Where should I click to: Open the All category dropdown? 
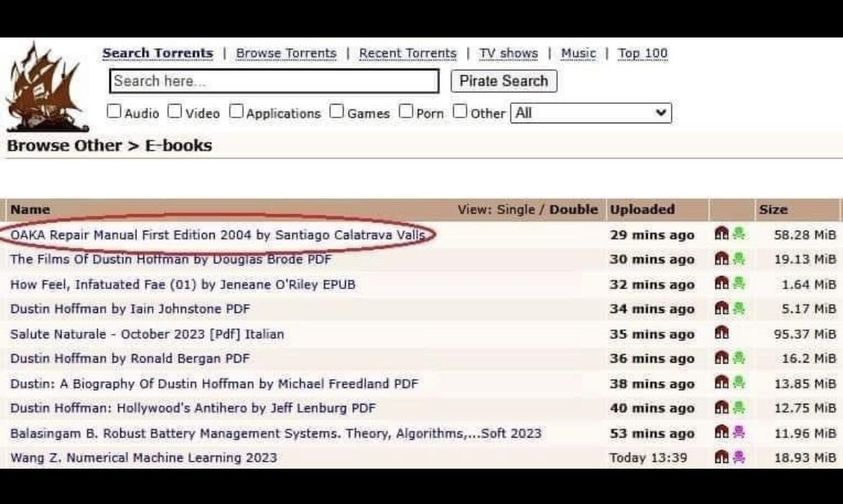(x=591, y=113)
